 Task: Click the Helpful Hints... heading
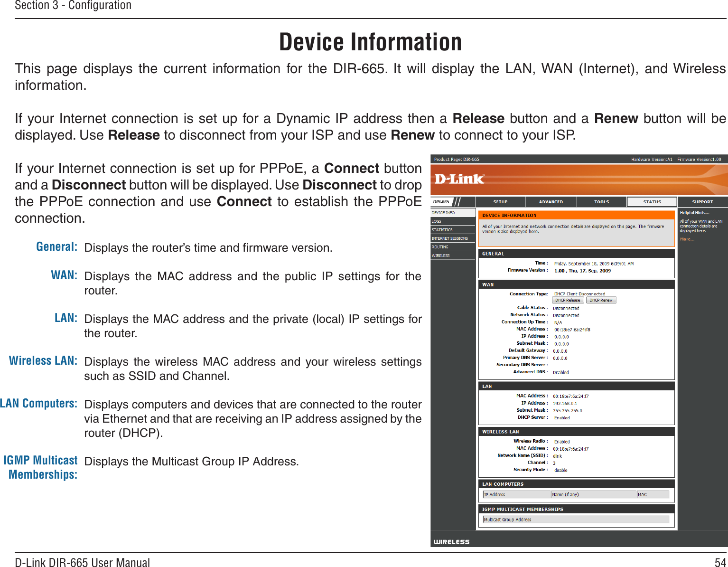coord(694,213)
